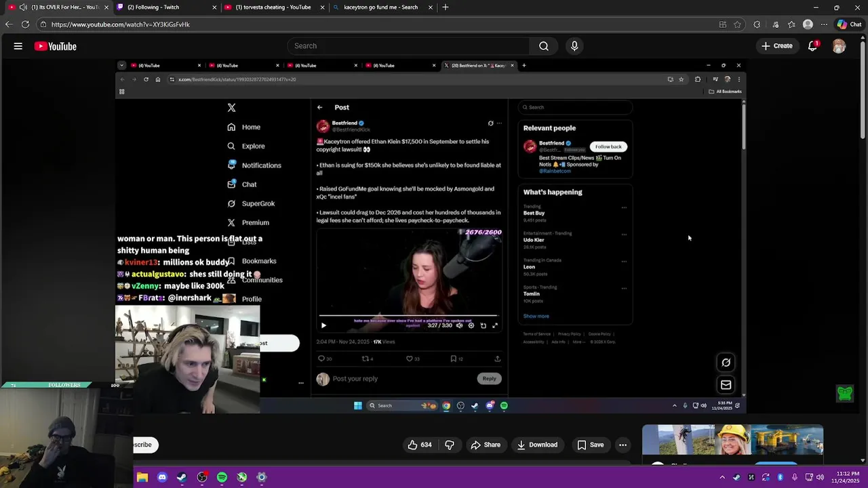
Task: Open the video's more actions menu
Action: point(623,445)
